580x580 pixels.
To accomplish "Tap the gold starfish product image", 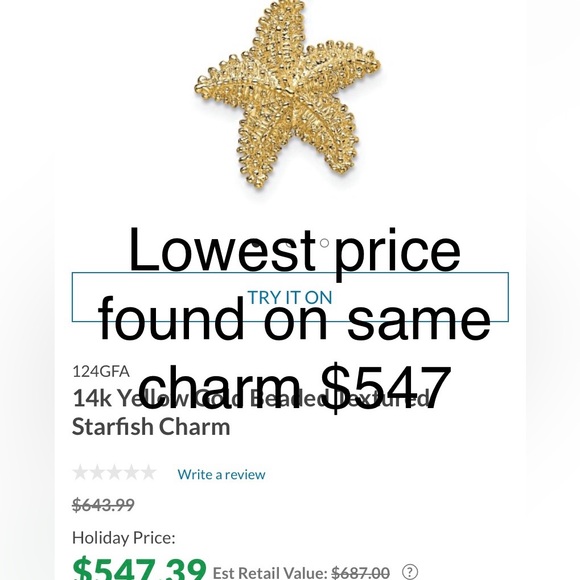I will [x=288, y=94].
